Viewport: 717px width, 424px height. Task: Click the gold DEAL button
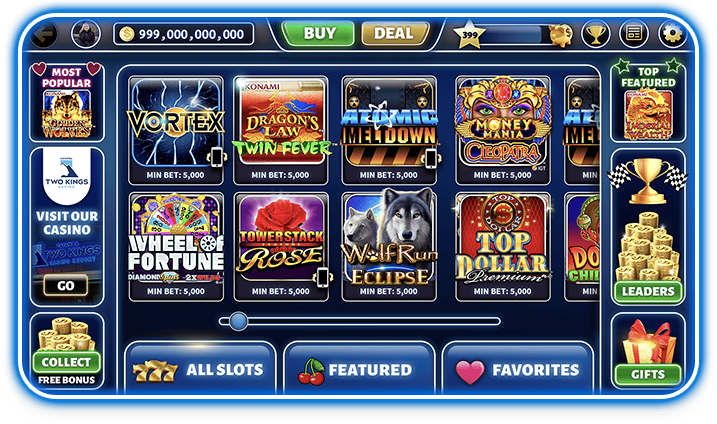(394, 33)
